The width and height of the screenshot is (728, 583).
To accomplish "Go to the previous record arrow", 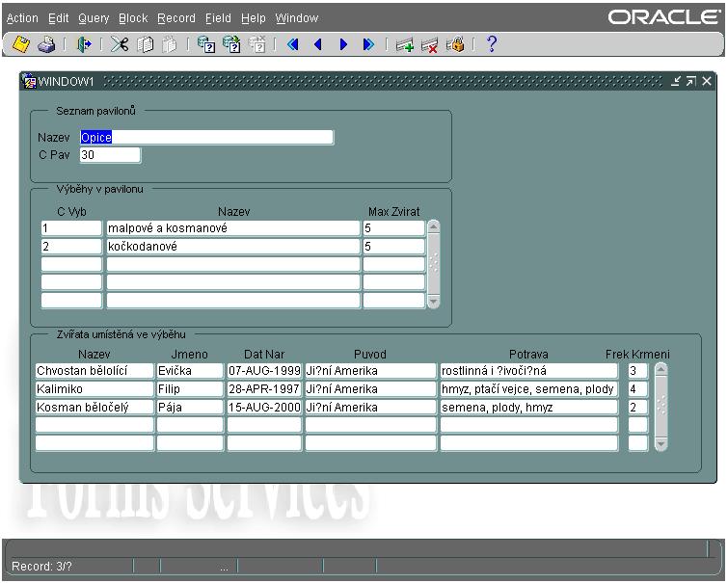I will click(317, 44).
